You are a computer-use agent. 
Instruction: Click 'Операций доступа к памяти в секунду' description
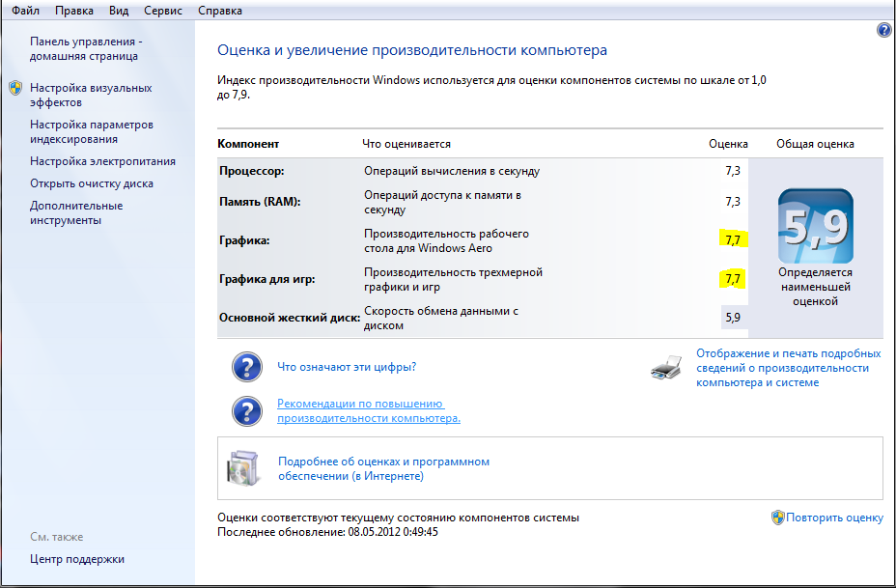click(443, 203)
